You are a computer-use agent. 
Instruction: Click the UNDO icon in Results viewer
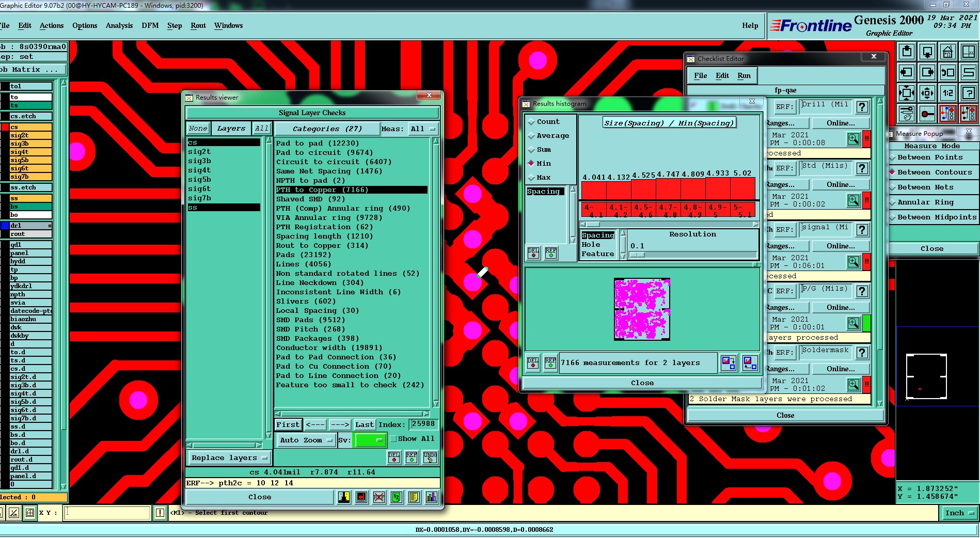430,457
